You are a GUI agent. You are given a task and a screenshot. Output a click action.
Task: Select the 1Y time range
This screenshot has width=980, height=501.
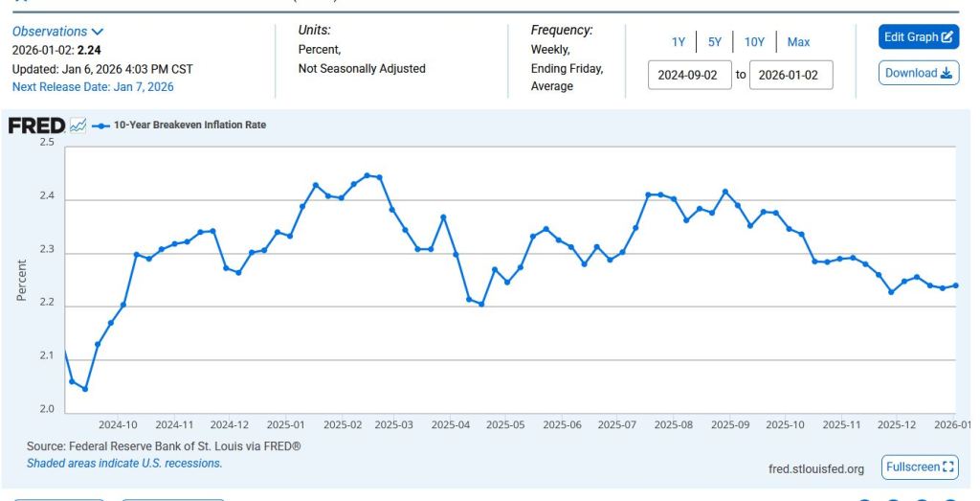coord(679,42)
